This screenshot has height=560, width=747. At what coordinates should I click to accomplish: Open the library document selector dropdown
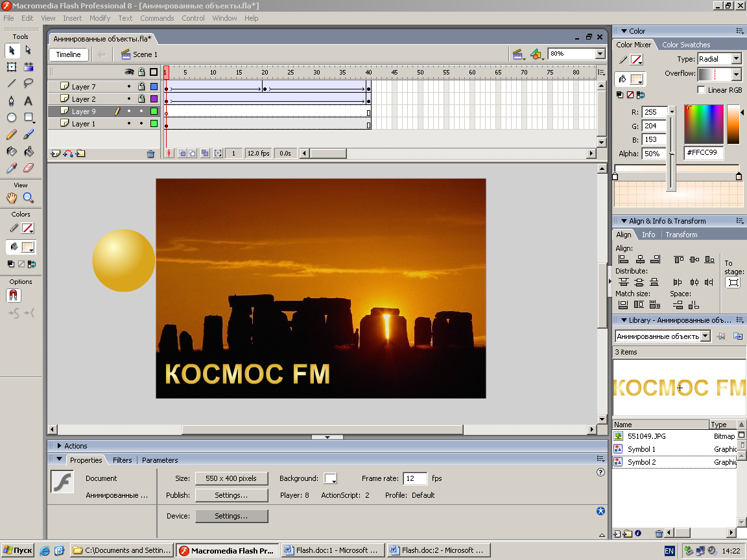705,336
